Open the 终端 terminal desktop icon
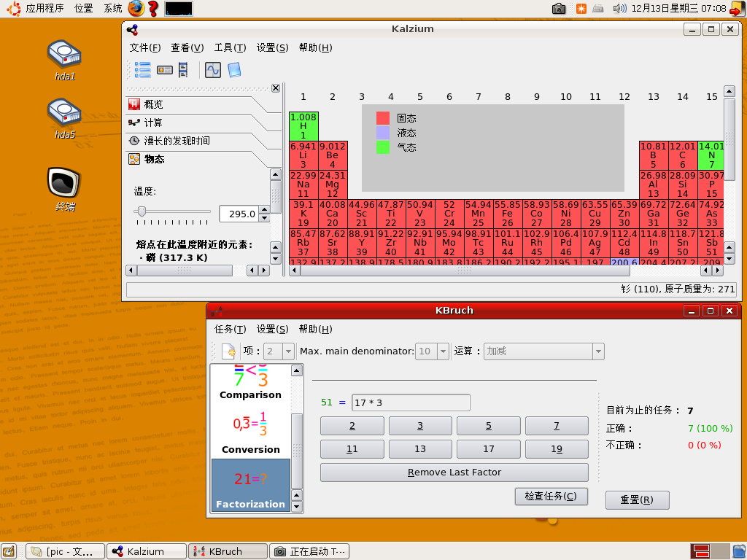The height and width of the screenshot is (560, 747). [64, 189]
